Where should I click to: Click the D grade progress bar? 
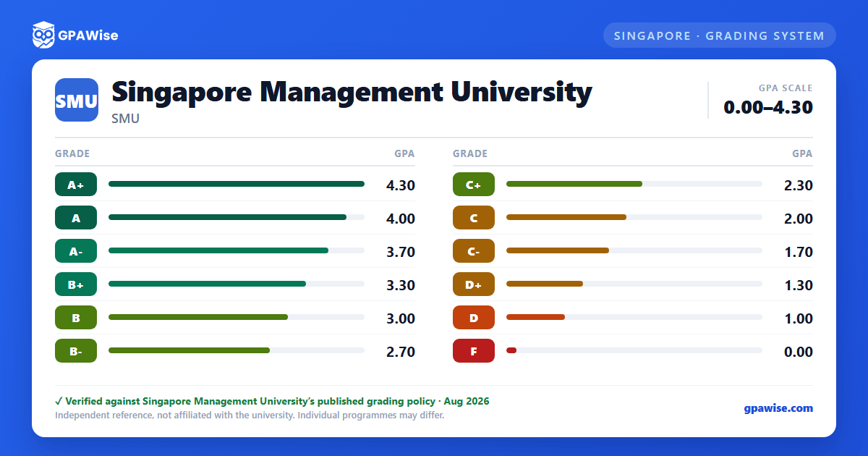pyautogui.click(x=634, y=317)
